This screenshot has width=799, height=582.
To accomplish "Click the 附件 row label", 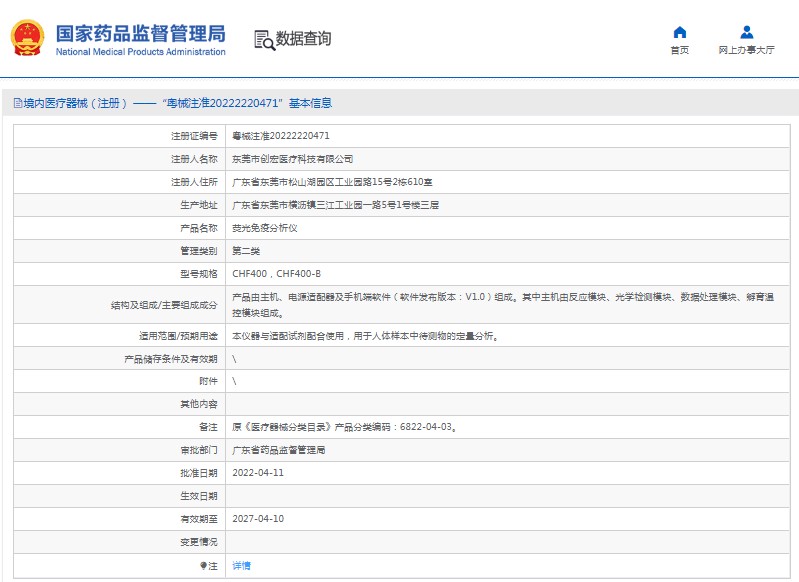I will 208,381.
